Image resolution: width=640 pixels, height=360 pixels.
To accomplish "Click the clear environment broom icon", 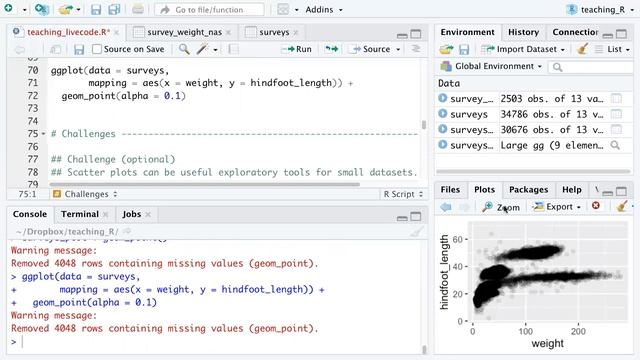I will coord(582,49).
